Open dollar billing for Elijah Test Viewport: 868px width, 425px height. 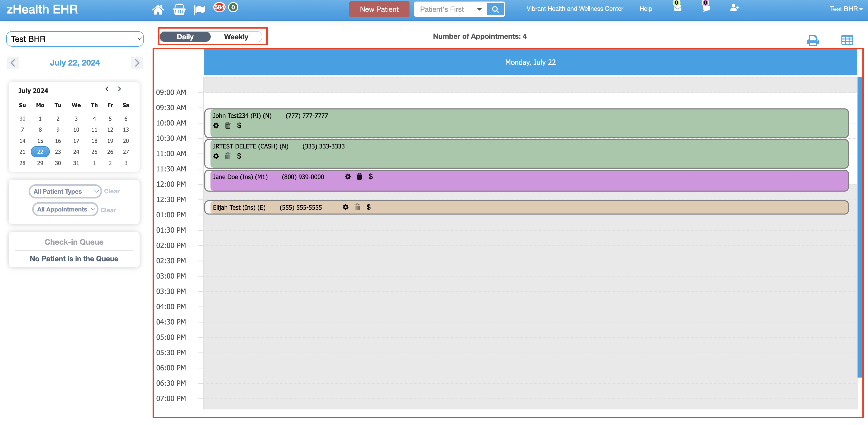[x=369, y=207]
